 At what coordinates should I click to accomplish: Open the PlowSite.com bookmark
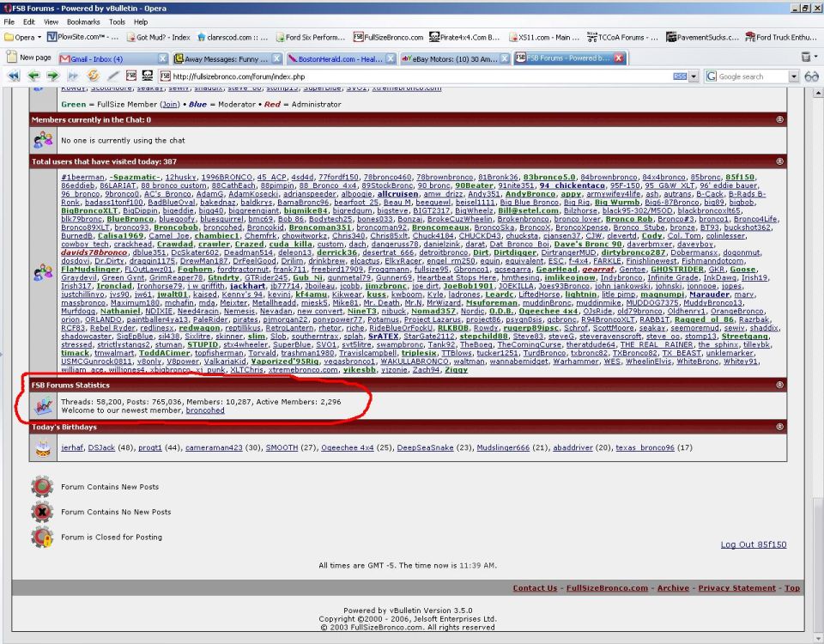[x=82, y=37]
